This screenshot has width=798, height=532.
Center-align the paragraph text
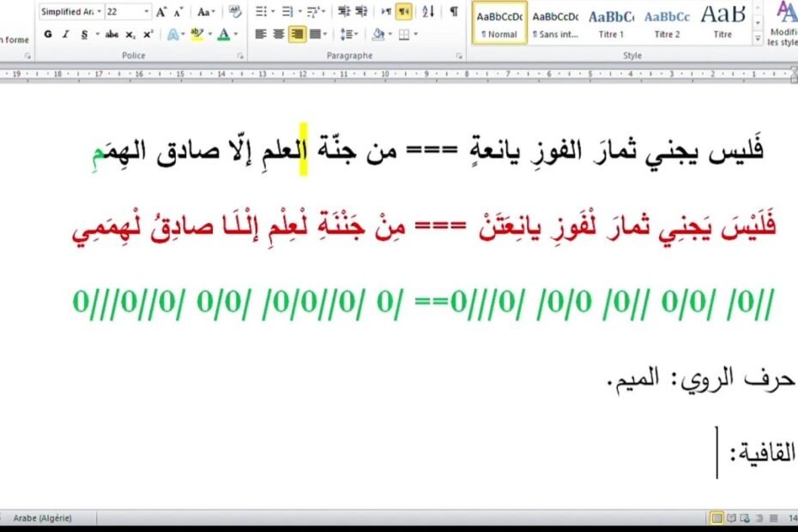[279, 34]
